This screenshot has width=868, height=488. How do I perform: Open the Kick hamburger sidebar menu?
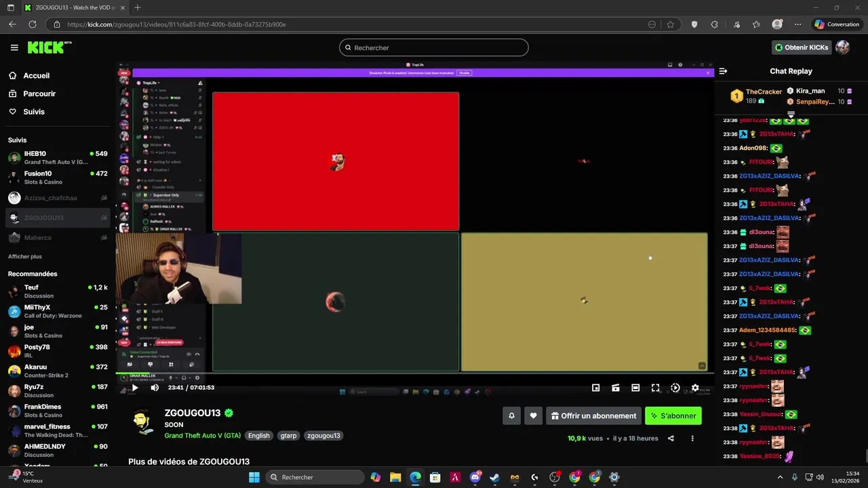click(14, 47)
